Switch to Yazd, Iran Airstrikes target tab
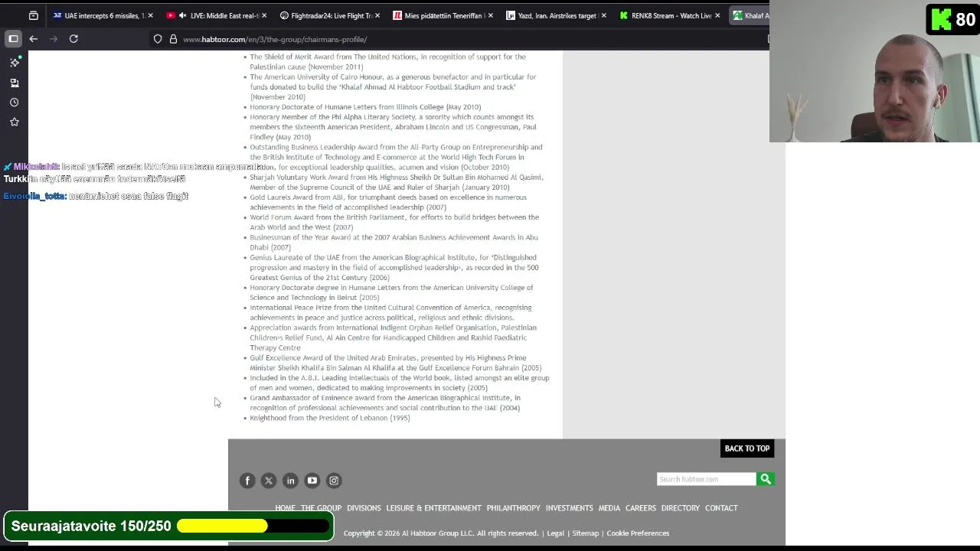Image resolution: width=980 pixels, height=551 pixels. pyautogui.click(x=554, y=15)
